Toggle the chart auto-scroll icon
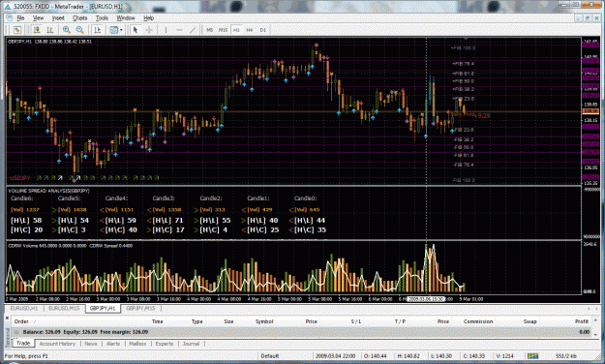 pos(98,30)
